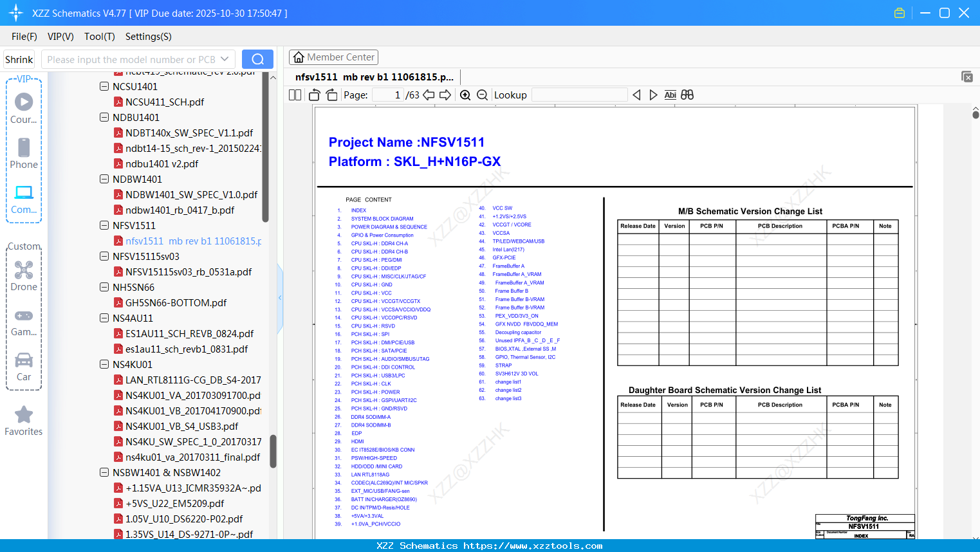The width and height of the screenshot is (980, 552).
Task: Select the nfsv1511 mb rev b1 document tab
Action: click(374, 77)
